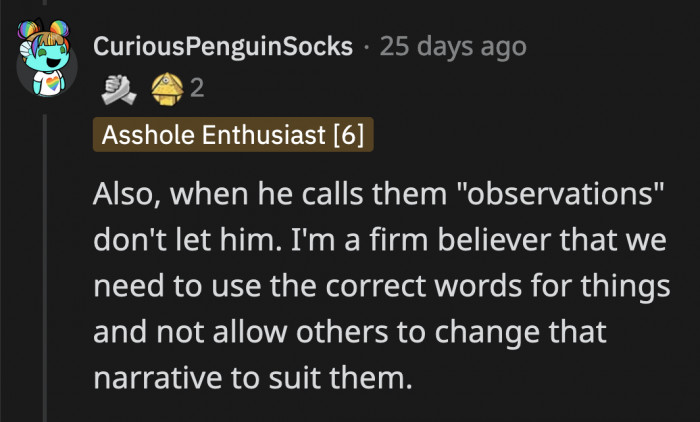
Task: Click the quoted word "observations"
Action: (561, 194)
